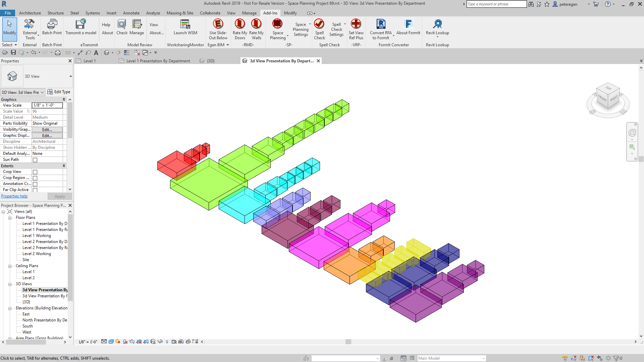Collapse the Floor Plans tree node

[10, 218]
